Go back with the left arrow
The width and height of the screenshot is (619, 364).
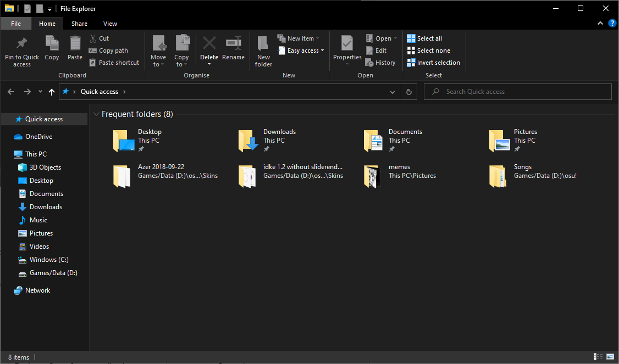pyautogui.click(x=11, y=92)
